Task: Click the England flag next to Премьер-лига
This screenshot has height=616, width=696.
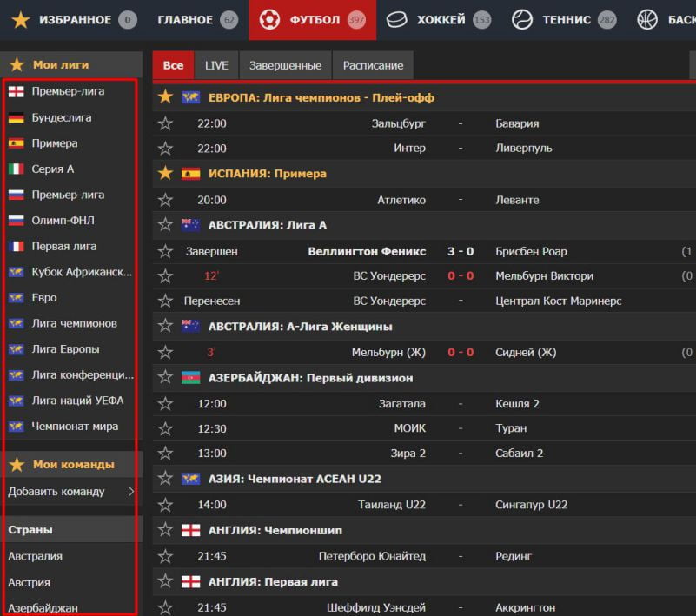Action: [16, 91]
